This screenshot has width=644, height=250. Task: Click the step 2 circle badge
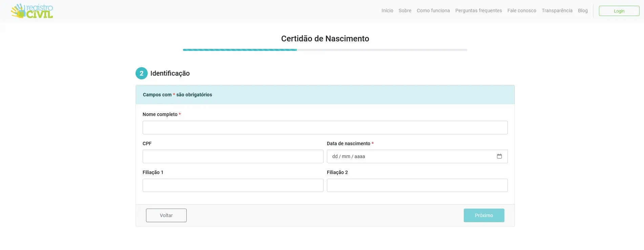[141, 73]
